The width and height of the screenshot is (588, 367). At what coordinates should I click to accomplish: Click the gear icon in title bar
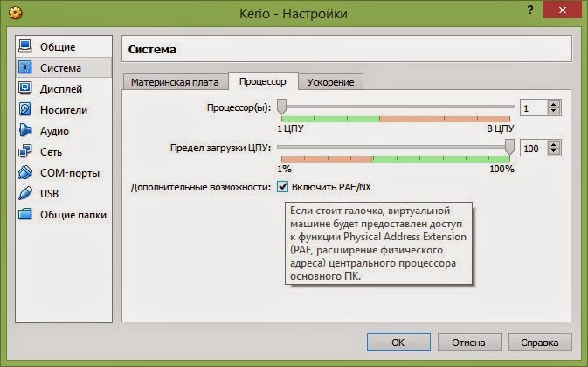(16, 13)
